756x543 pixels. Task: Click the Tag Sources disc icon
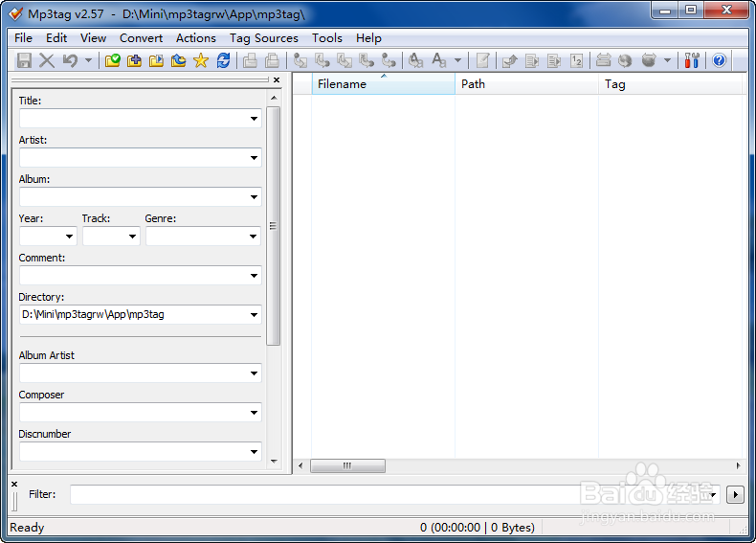coord(649,61)
